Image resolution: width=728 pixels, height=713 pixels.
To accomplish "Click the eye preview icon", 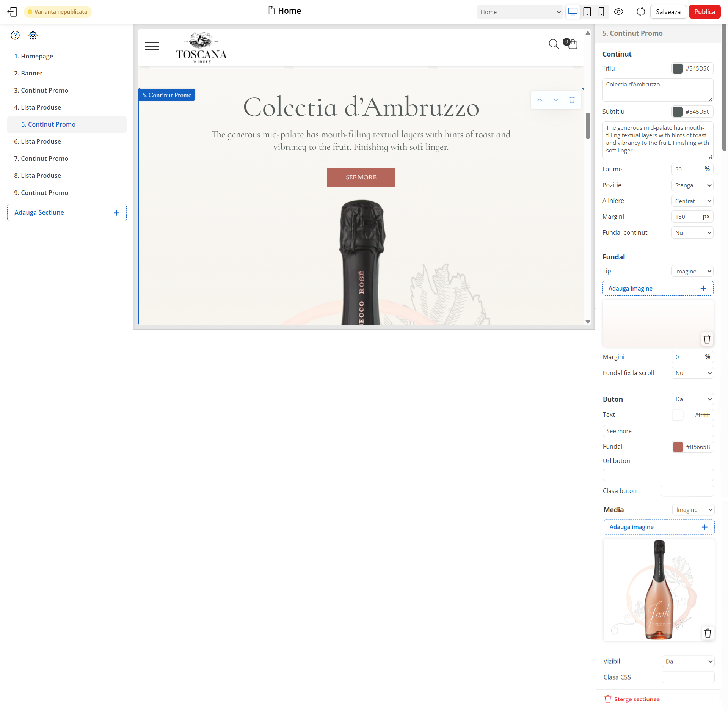I will [618, 12].
